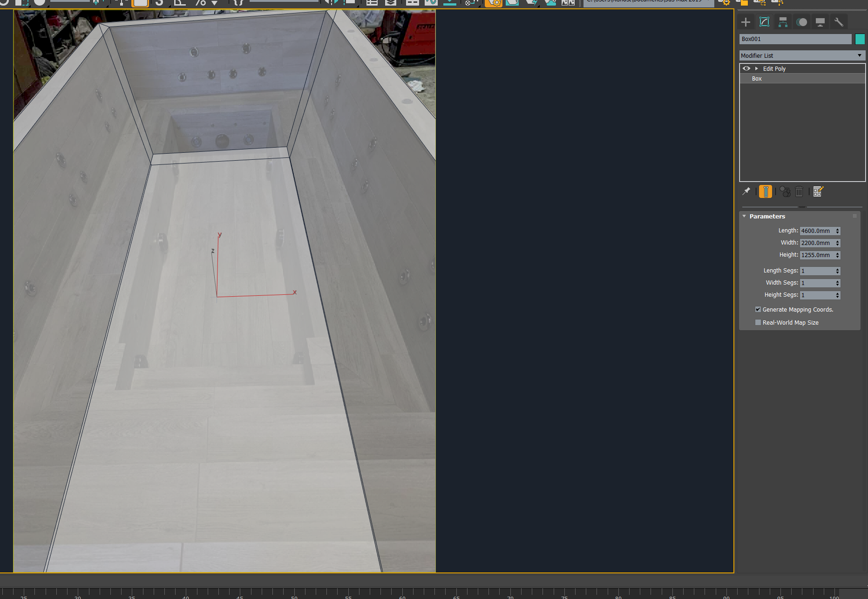Enable Real-World Map Size
Screen dimensions: 868x599
[x=758, y=322]
